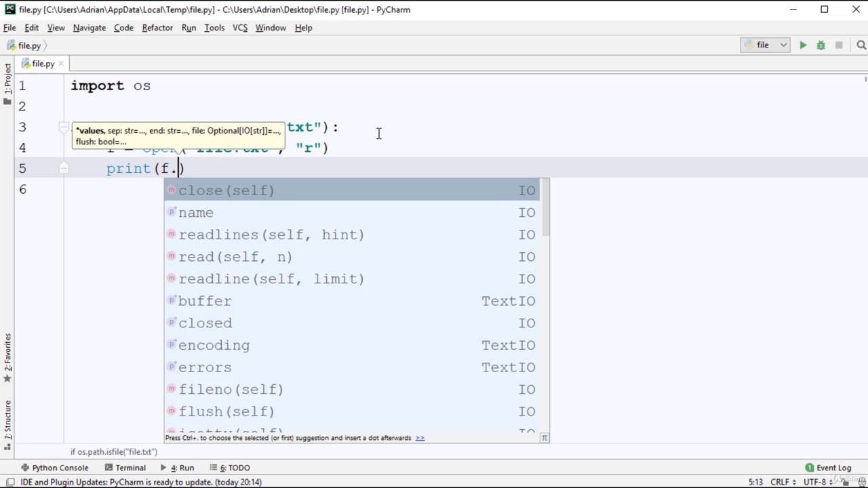Place cursor on 'import os' line
This screenshot has width=868, height=488.
[111, 85]
